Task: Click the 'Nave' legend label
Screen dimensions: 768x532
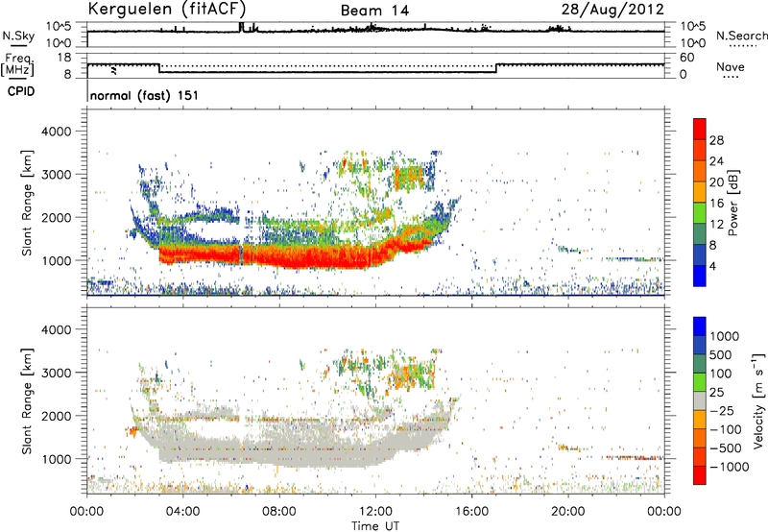Action: 731,66
